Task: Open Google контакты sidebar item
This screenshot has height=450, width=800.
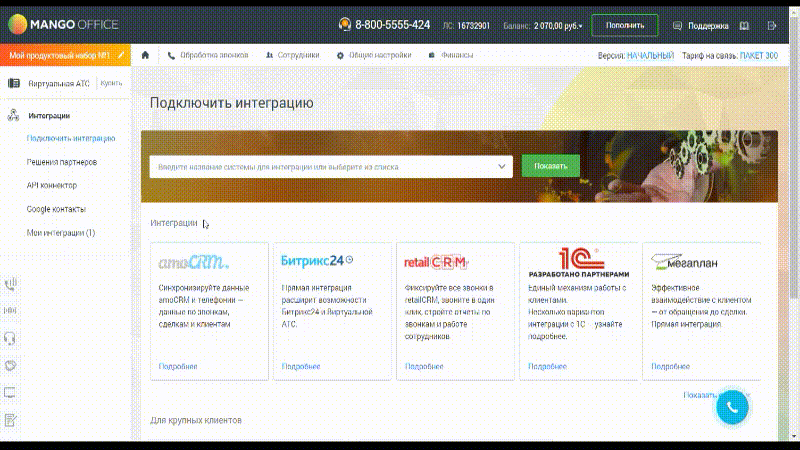Action: coord(56,209)
